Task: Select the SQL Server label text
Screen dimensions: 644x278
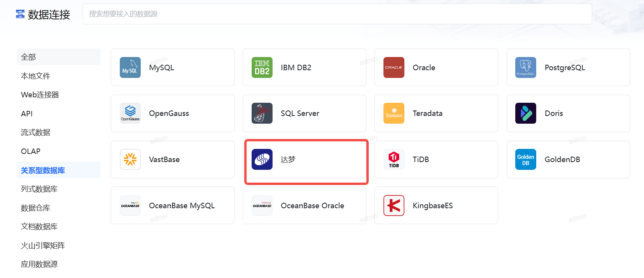Action: pyautogui.click(x=300, y=113)
